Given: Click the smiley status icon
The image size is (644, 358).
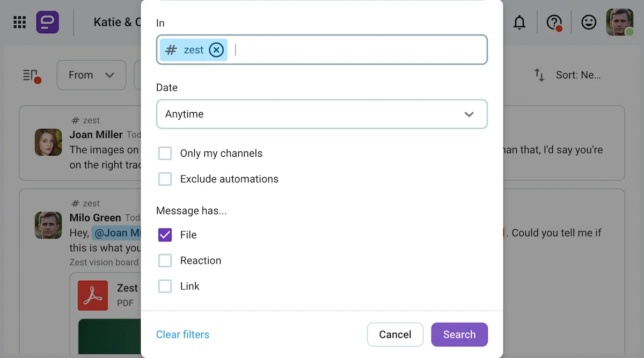Looking at the screenshot, I should point(588,21).
